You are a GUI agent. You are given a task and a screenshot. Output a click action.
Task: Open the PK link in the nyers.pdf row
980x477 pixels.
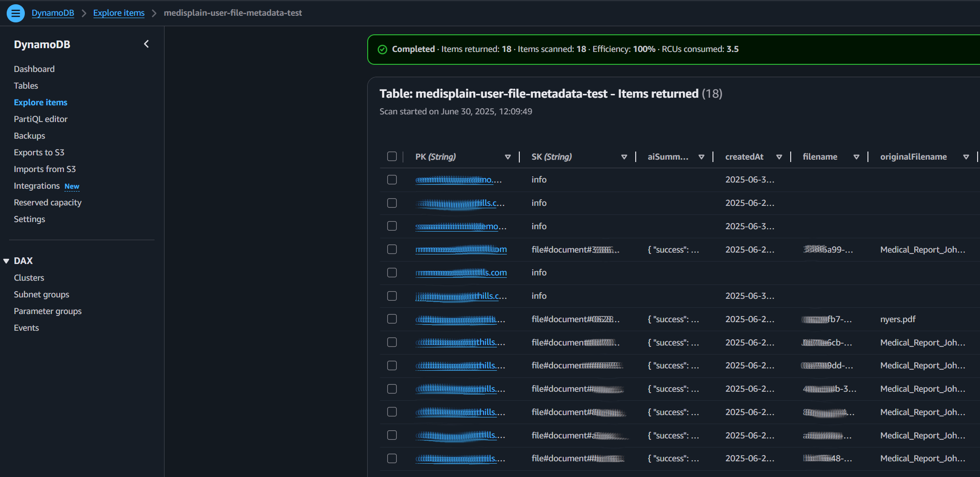pyautogui.click(x=460, y=319)
